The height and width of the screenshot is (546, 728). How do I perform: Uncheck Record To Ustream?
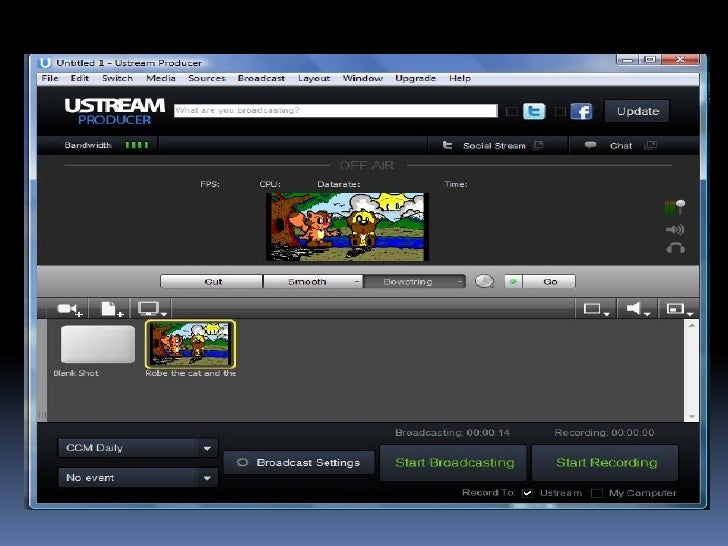(527, 493)
